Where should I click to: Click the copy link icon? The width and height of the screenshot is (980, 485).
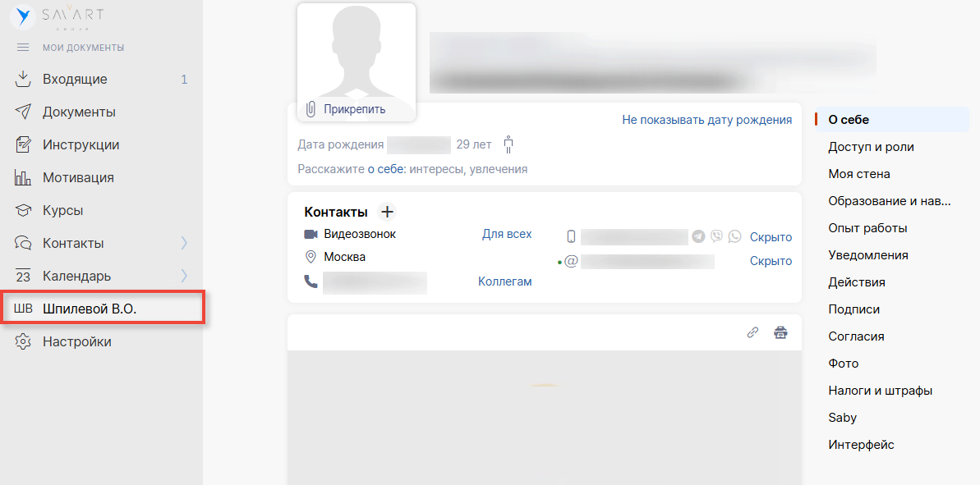pos(752,332)
